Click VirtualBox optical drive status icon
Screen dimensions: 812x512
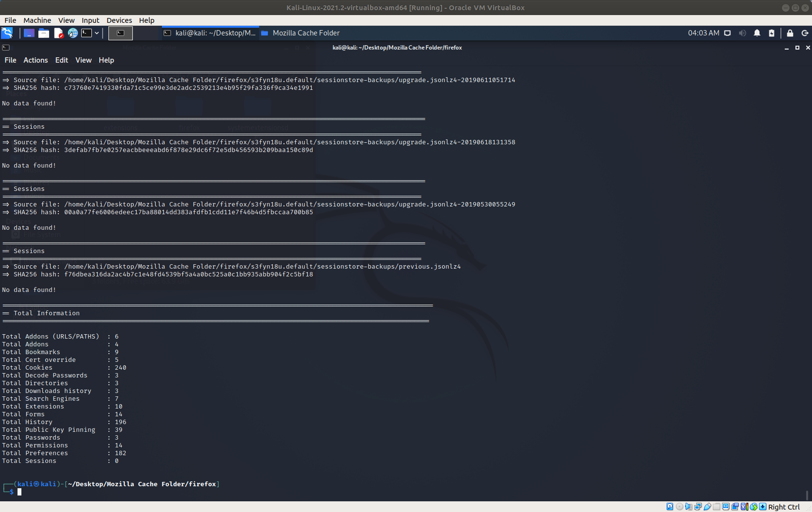click(679, 507)
